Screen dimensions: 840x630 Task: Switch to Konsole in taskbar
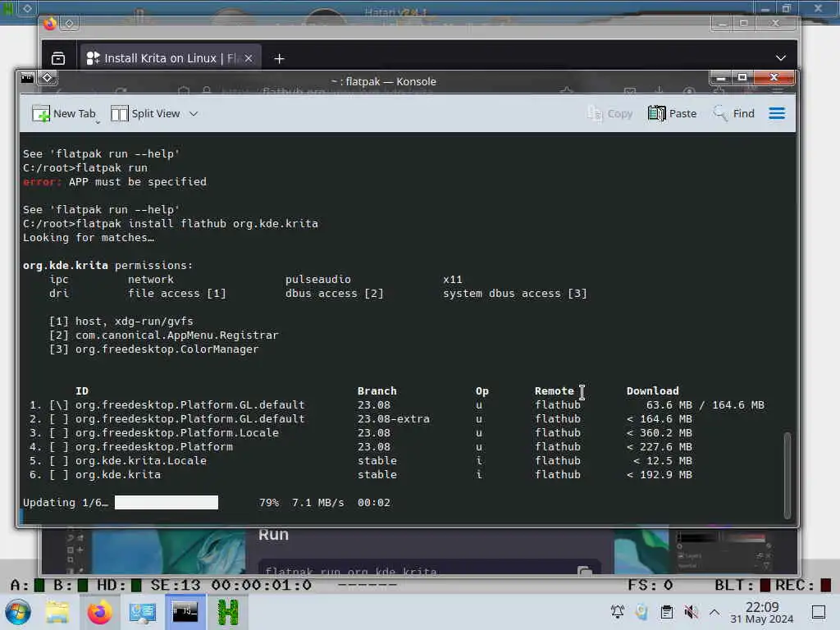point(185,611)
